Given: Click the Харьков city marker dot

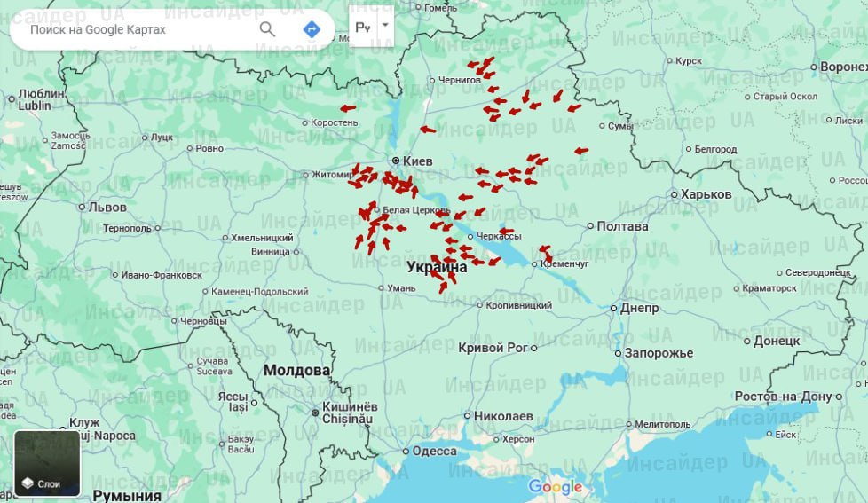Looking at the screenshot, I should 674,194.
